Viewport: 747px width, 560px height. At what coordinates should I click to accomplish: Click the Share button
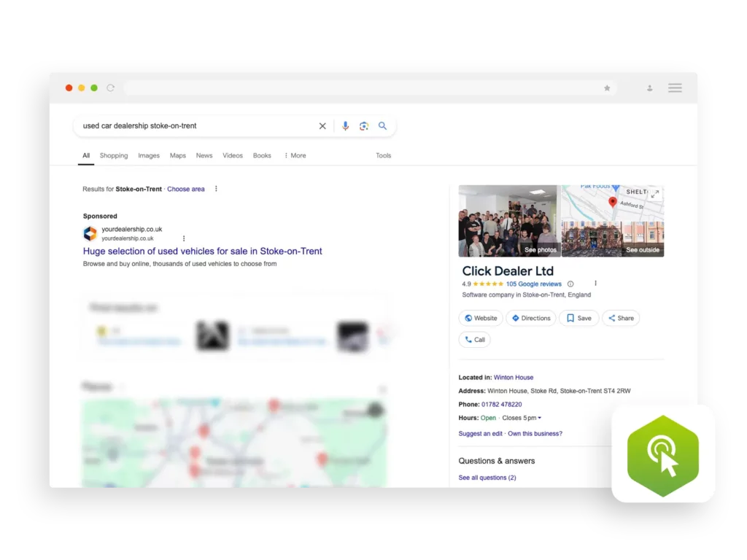click(621, 318)
